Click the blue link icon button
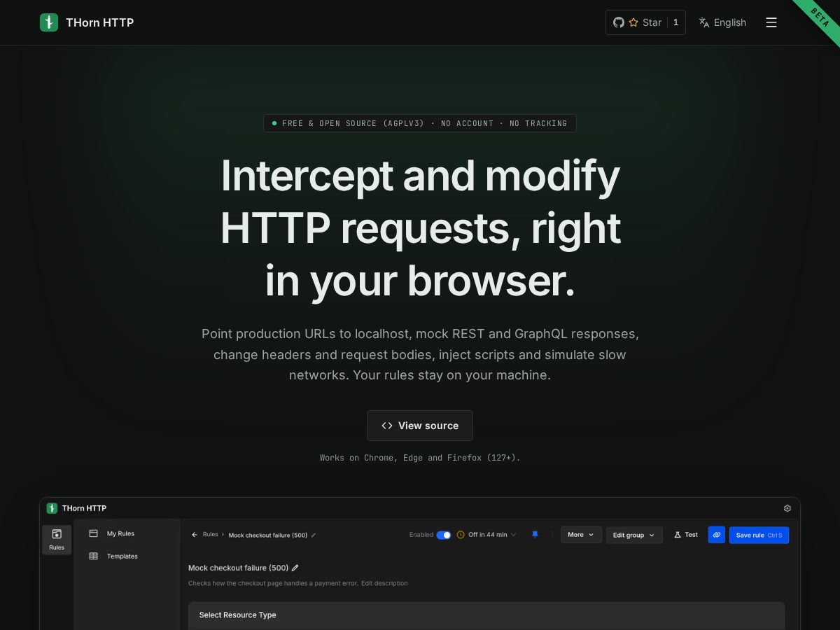The height and width of the screenshot is (630, 840). pyautogui.click(x=717, y=535)
